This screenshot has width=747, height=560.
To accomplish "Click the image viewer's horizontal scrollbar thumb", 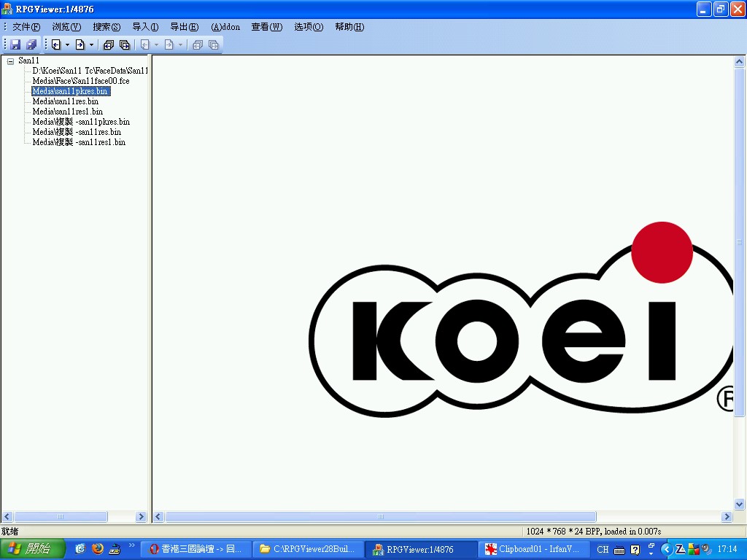I will point(381,517).
